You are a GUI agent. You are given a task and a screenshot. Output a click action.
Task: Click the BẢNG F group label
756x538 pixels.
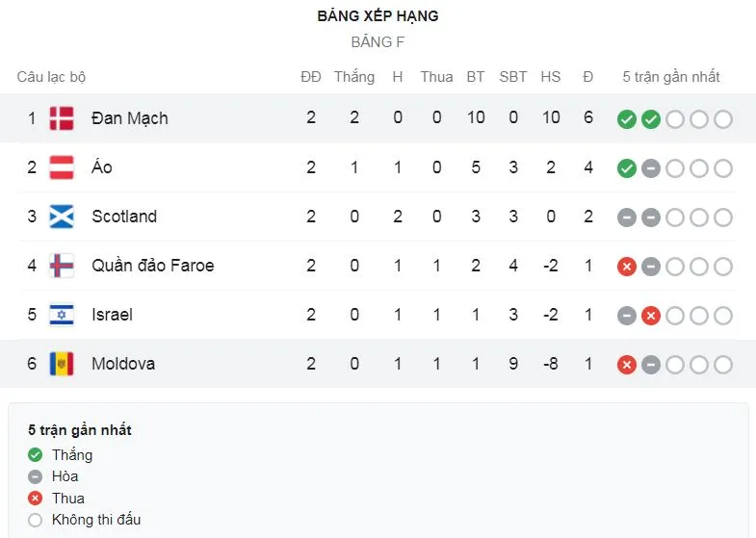tap(378, 42)
